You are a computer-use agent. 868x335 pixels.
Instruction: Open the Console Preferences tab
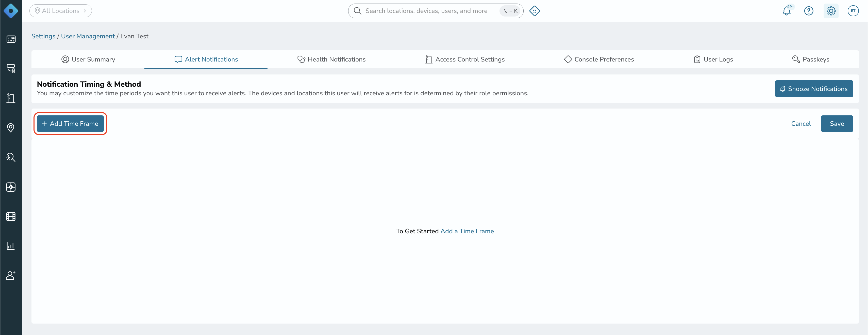pos(599,59)
